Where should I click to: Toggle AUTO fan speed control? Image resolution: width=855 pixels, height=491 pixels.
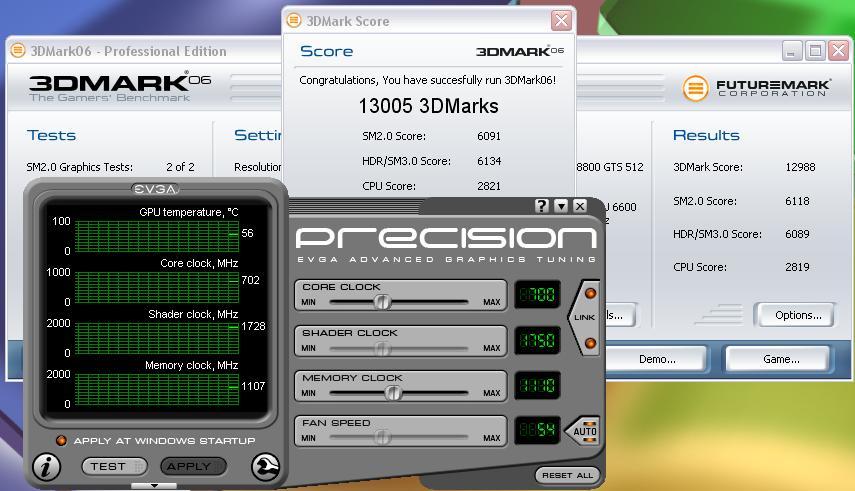[x=584, y=431]
